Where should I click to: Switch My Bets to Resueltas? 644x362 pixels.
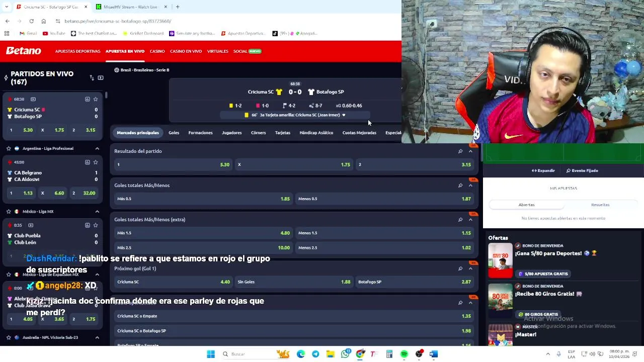coord(600,205)
